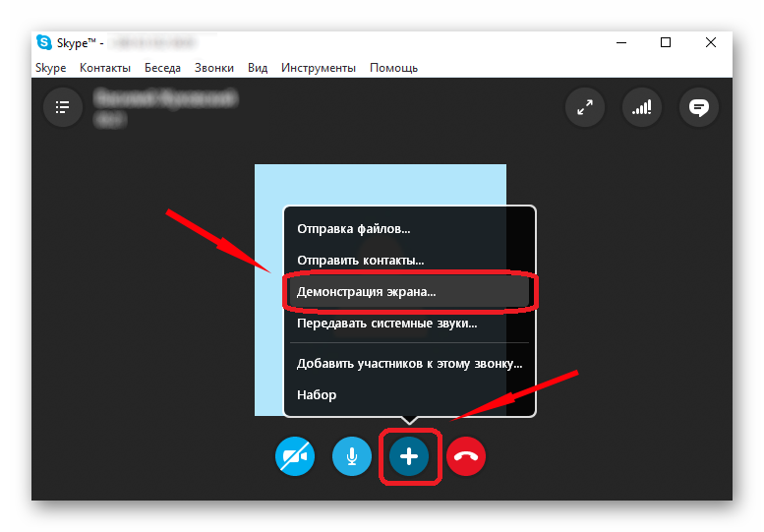The height and width of the screenshot is (532, 764).
Task: Choose Добавить участников к этому звонку...
Action: point(409,364)
